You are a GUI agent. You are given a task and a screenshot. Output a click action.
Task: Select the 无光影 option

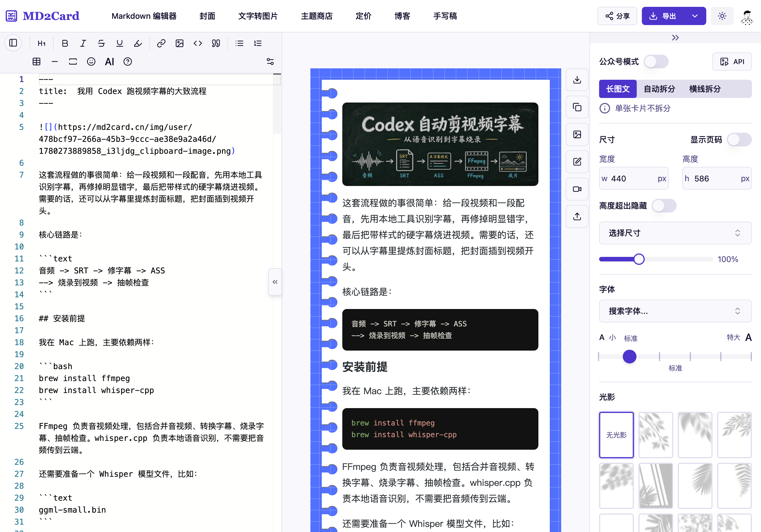(616, 435)
